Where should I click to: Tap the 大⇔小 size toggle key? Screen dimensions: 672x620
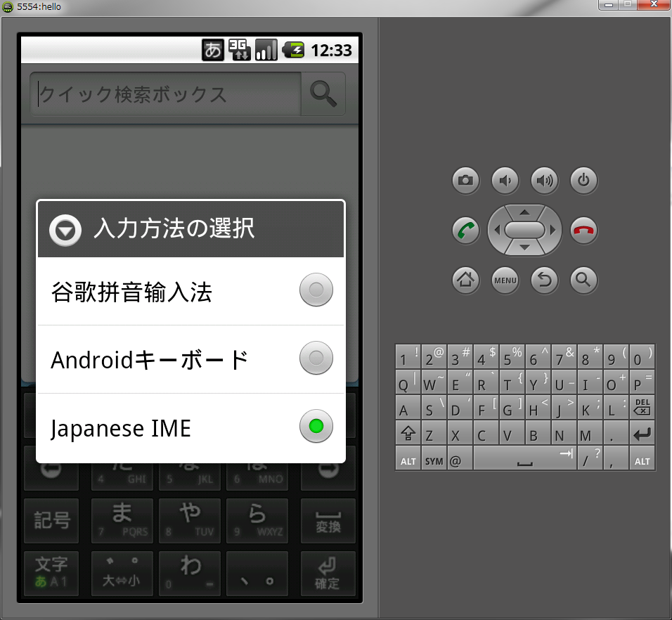(x=122, y=574)
